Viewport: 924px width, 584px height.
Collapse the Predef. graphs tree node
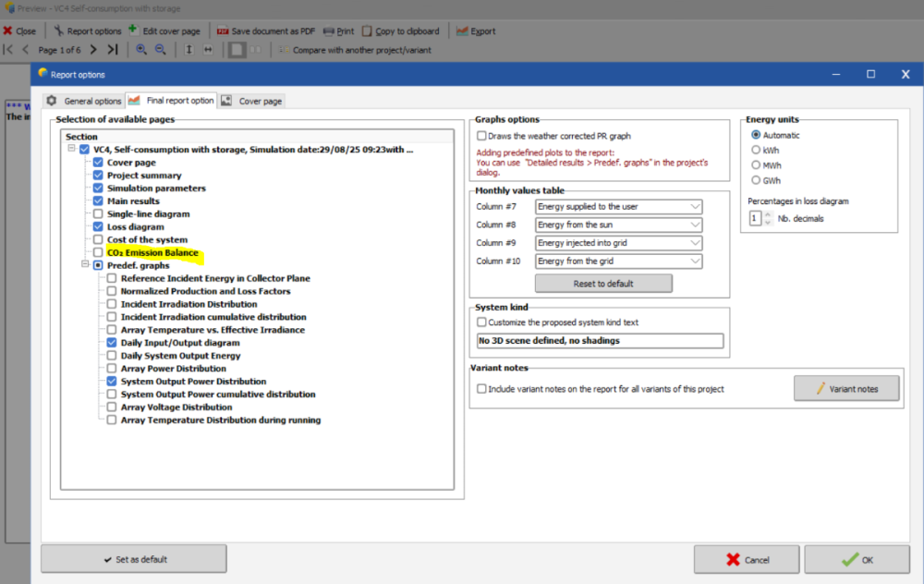[x=85, y=265]
